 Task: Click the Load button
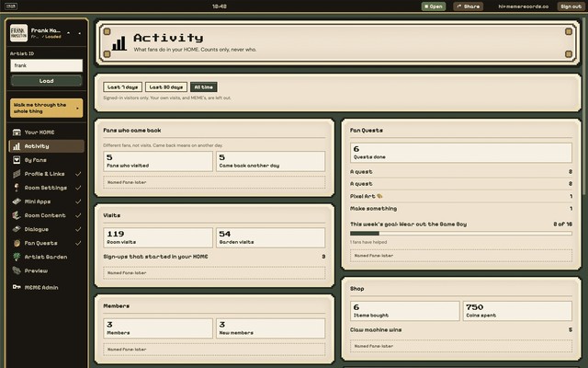[x=46, y=81]
